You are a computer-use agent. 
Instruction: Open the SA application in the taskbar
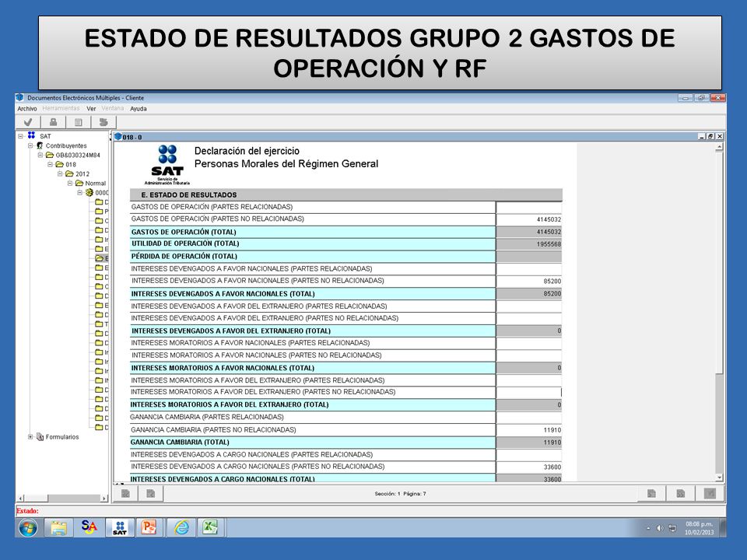click(x=89, y=527)
